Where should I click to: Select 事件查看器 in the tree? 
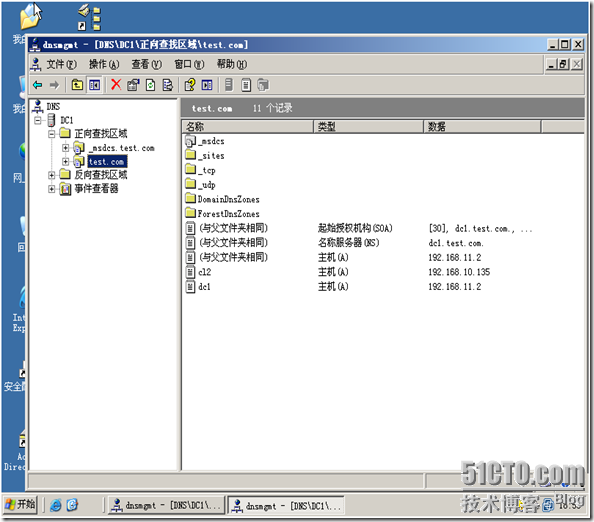tap(96, 189)
